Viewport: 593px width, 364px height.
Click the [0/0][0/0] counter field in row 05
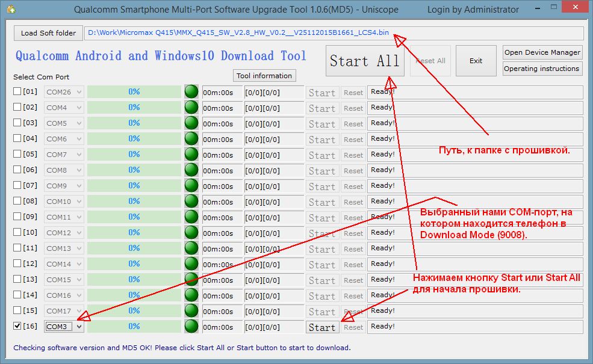coord(274,155)
